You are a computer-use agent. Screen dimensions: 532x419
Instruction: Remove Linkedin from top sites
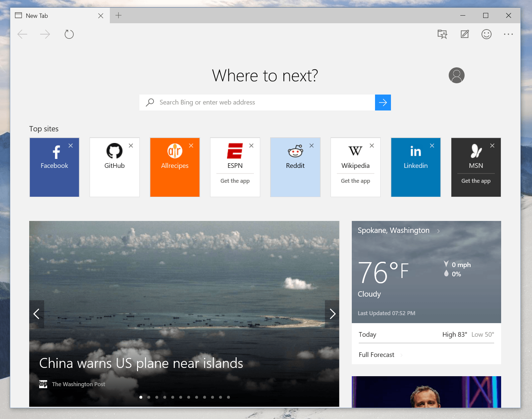click(432, 146)
